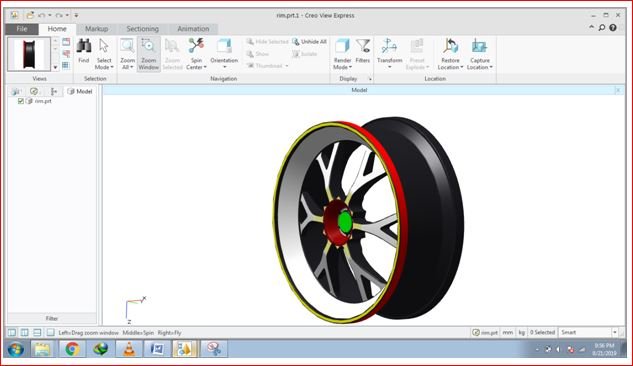The image size is (633, 366).
Task: Click the checkmark circle tab in the left panel
Action: pyautogui.click(x=34, y=92)
